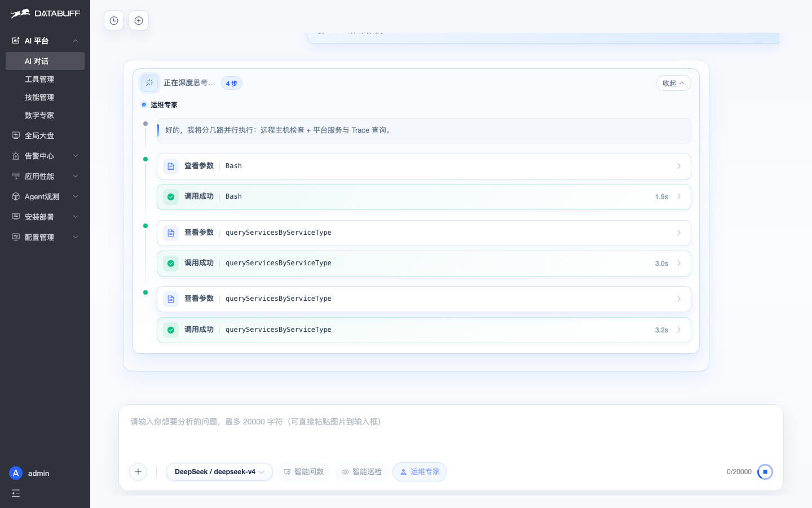
Task: Expand the 应用性能 menu chevron
Action: pyautogui.click(x=76, y=176)
